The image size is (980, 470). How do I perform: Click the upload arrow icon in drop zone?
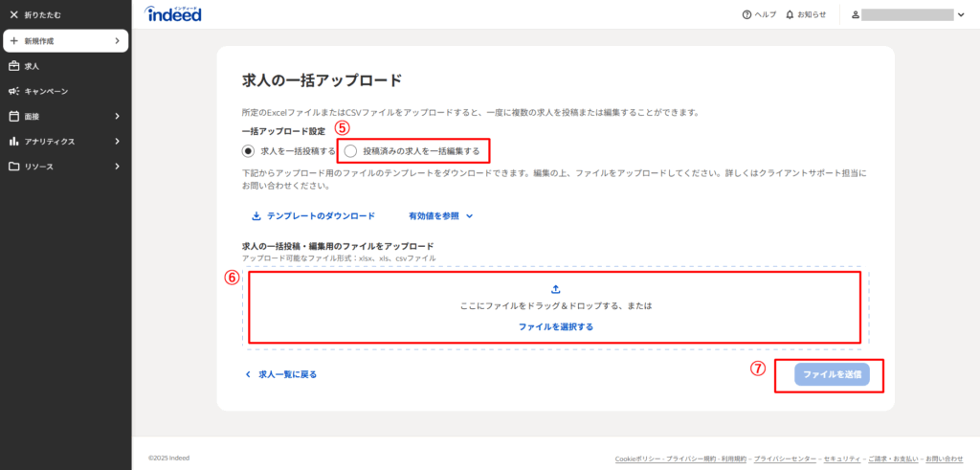pyautogui.click(x=556, y=289)
